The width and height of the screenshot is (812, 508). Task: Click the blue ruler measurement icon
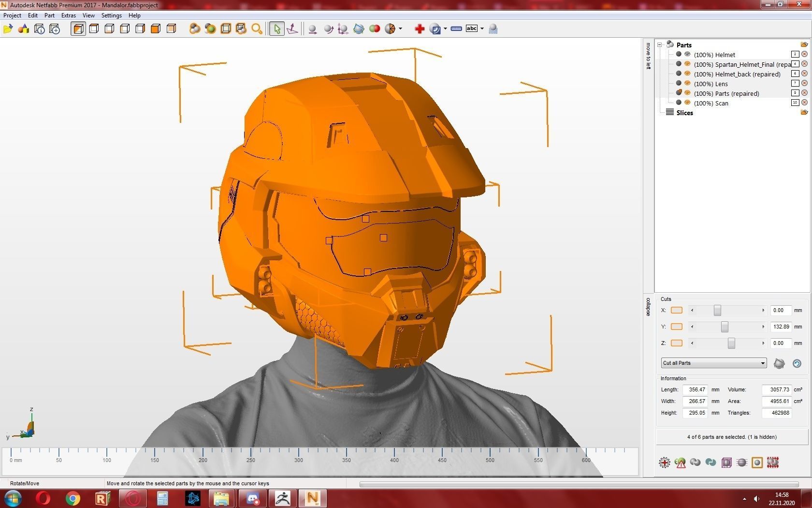(x=456, y=29)
